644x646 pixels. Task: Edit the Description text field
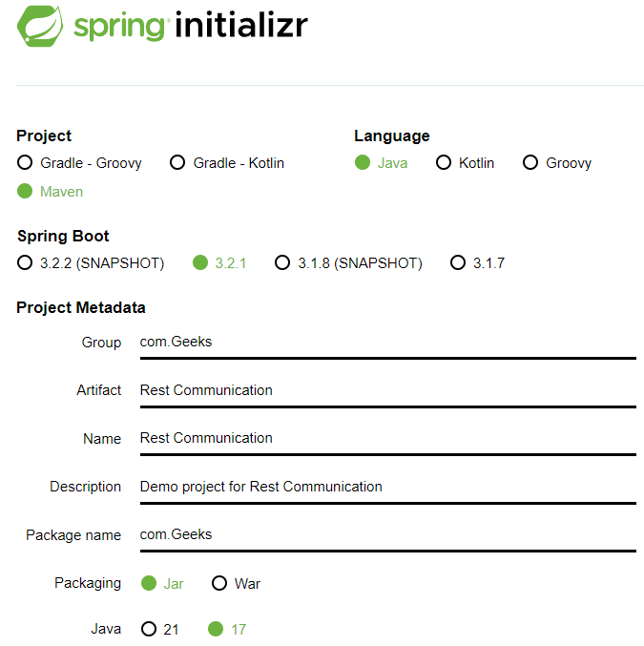point(386,487)
